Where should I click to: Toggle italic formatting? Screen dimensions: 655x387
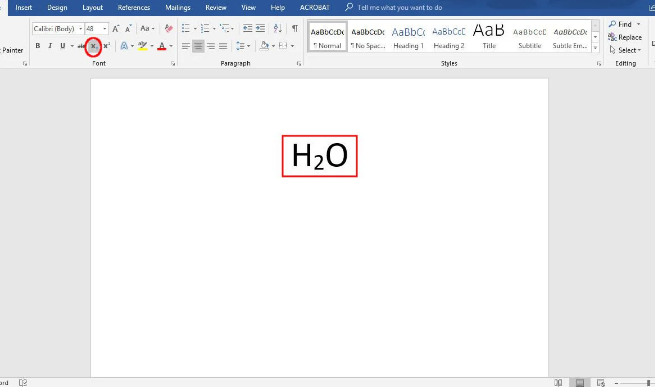point(50,46)
